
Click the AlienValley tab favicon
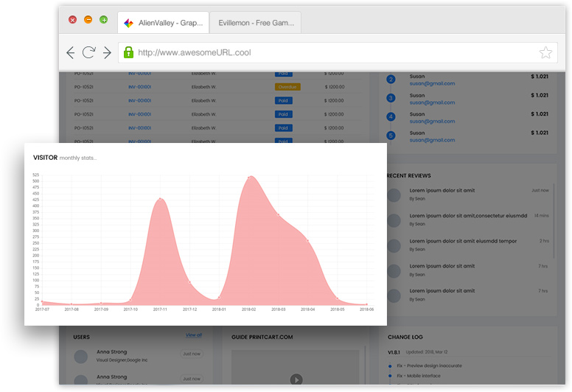(128, 23)
